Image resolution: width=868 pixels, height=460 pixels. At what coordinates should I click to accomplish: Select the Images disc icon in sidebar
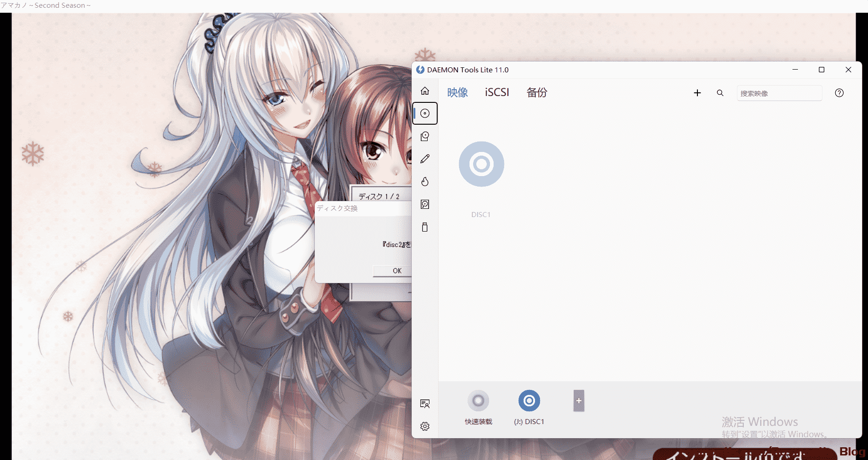tap(425, 113)
